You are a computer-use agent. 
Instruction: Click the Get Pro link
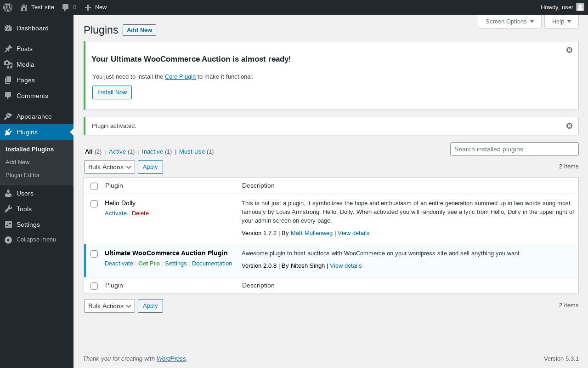[149, 263]
